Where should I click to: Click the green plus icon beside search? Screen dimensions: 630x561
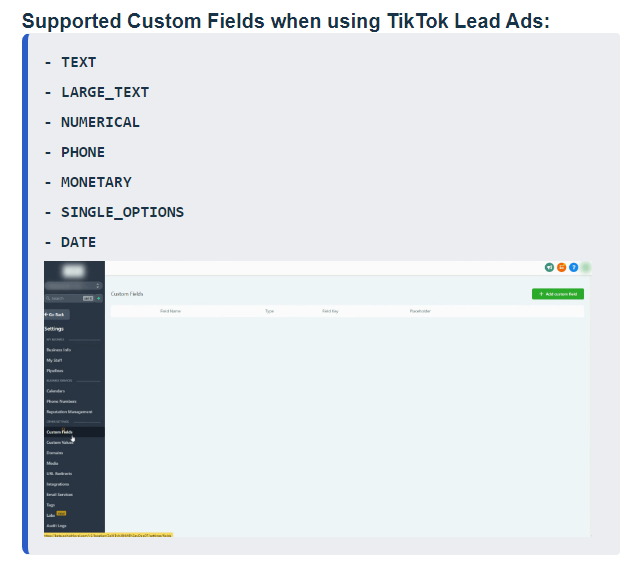pos(101,298)
